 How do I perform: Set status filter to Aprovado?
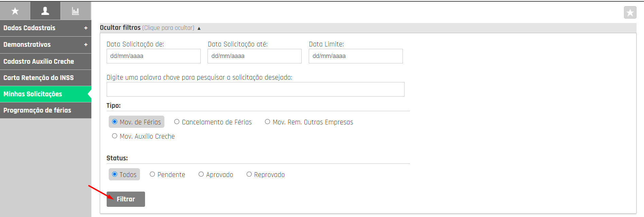pos(201,174)
